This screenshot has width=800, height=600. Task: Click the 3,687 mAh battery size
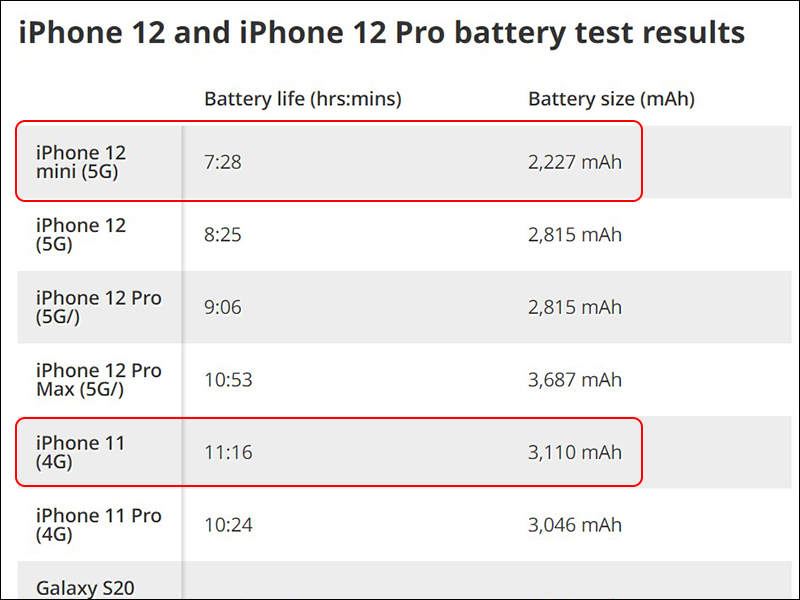coord(575,380)
